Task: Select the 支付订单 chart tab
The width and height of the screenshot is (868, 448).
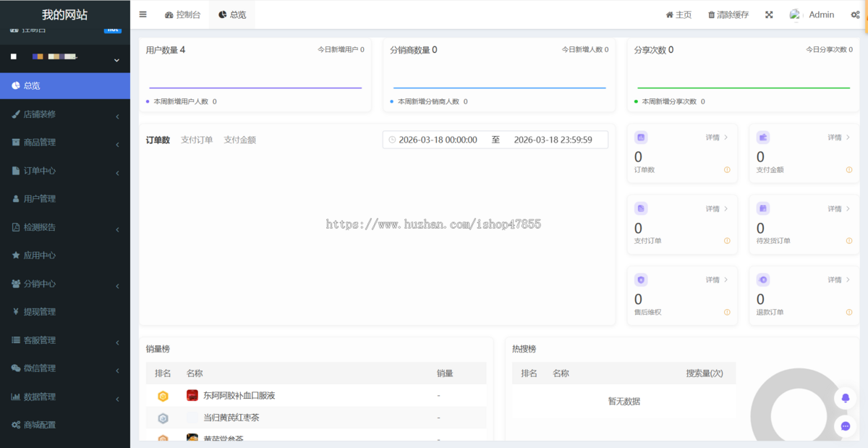Action: (197, 140)
